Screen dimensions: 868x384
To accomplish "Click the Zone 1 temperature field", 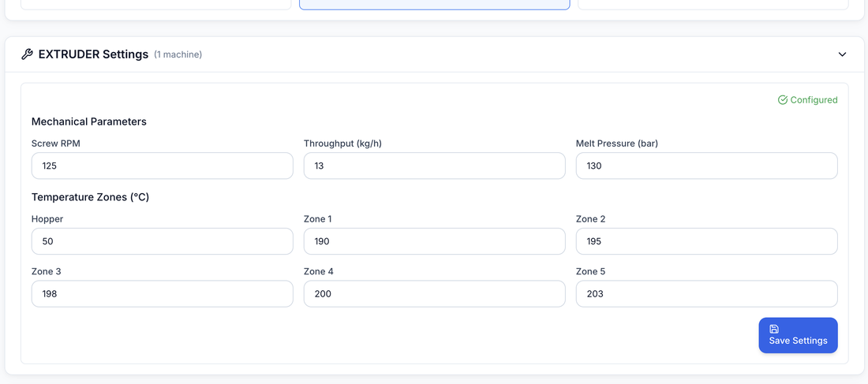I will tap(435, 241).
